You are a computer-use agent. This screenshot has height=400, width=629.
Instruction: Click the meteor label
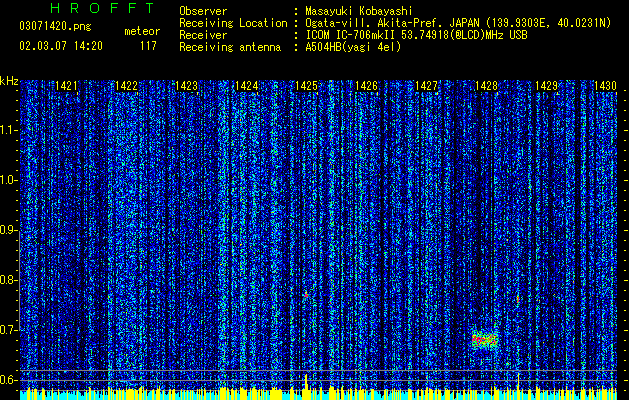pos(142,31)
